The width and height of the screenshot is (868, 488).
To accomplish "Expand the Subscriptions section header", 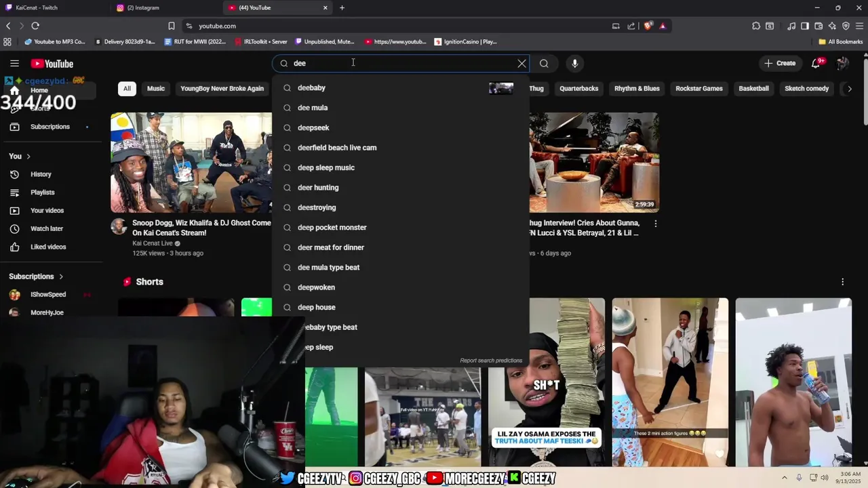I will (x=36, y=277).
